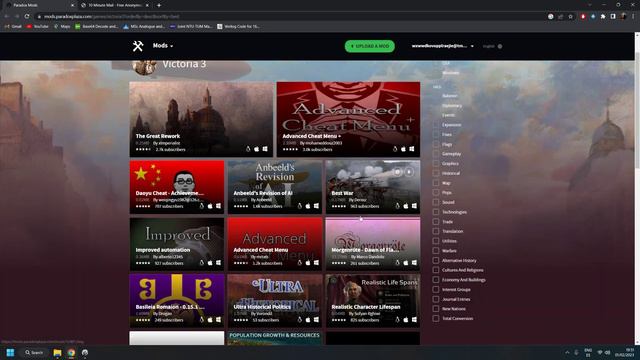Open the Windows Start menu
The height and width of the screenshot is (360, 640).
click(10, 352)
